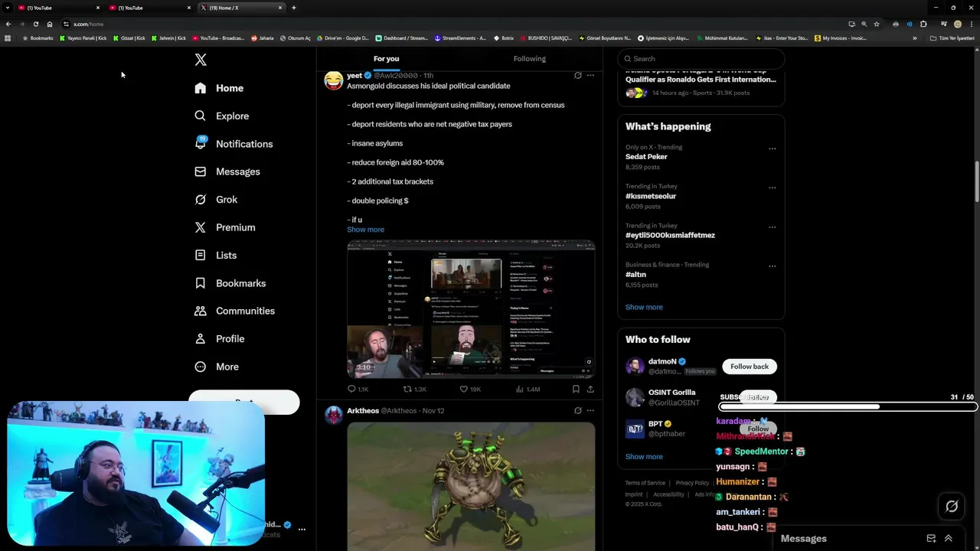
Task: Click Show more under What's happening
Action: 644,307
